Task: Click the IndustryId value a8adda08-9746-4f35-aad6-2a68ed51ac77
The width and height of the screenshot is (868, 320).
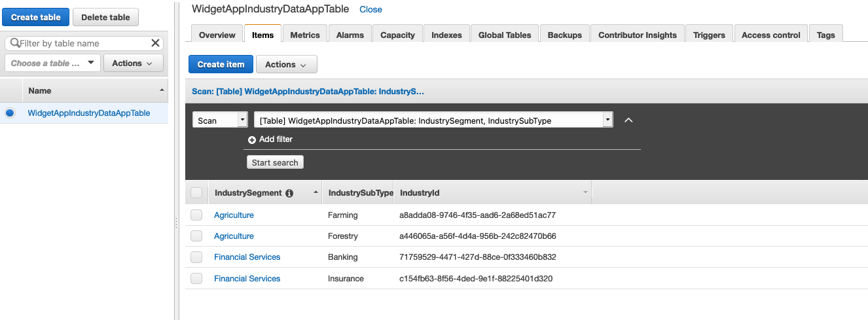Action: 477,215
